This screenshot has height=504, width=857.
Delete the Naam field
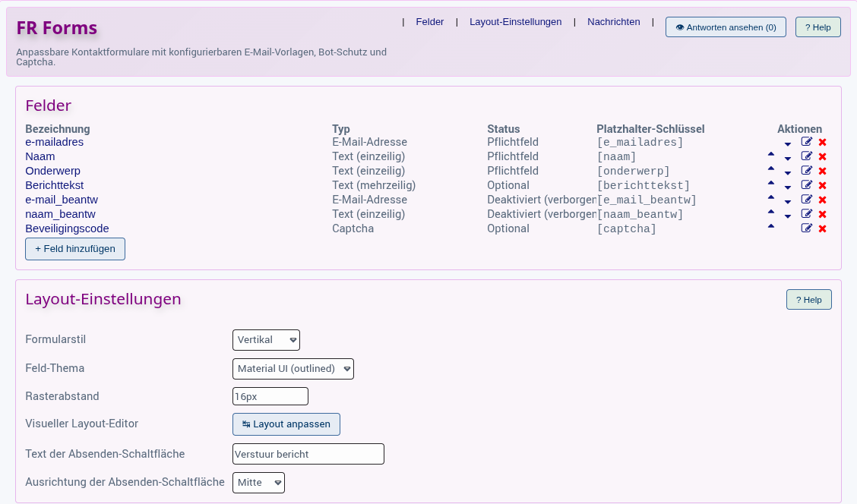[822, 156]
